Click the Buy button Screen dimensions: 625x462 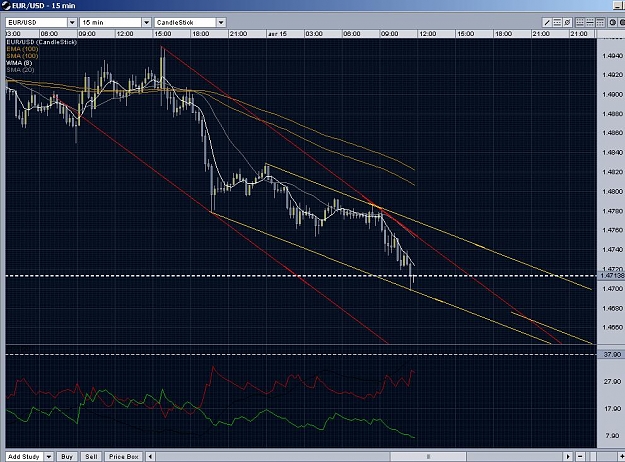[x=67, y=457]
